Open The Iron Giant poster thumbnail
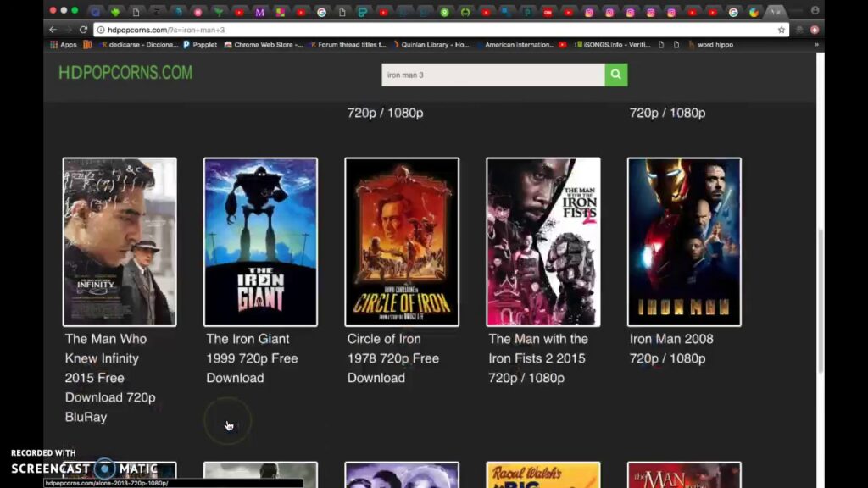 click(261, 241)
